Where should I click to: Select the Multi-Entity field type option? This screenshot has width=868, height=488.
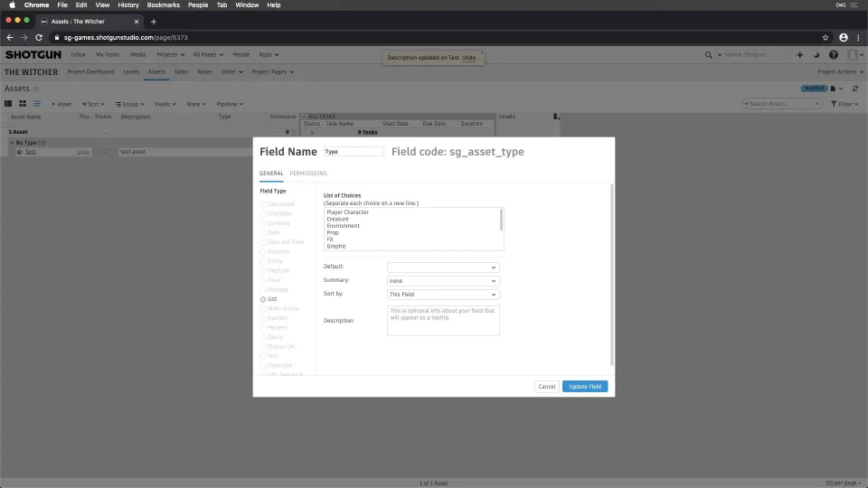[x=263, y=308]
